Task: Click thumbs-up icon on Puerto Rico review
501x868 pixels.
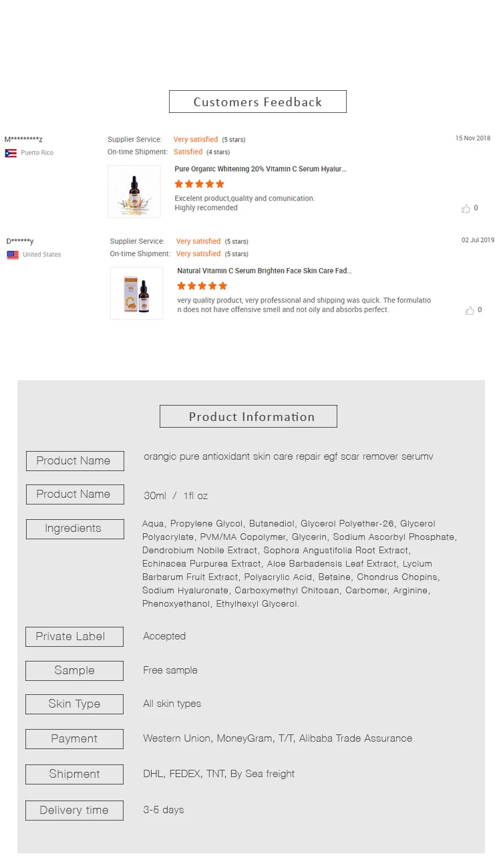Action: pos(466,208)
